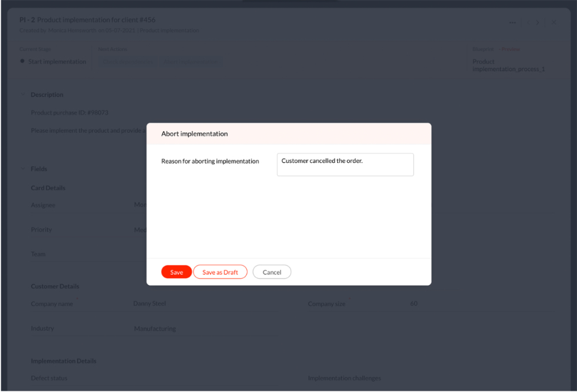This screenshot has height=392, width=577.
Task: Click the 'Customer Details' heading
Action: (55, 286)
